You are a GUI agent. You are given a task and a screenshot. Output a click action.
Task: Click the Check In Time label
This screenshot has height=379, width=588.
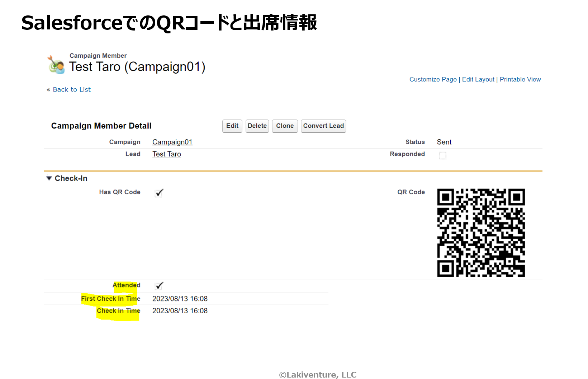click(119, 311)
